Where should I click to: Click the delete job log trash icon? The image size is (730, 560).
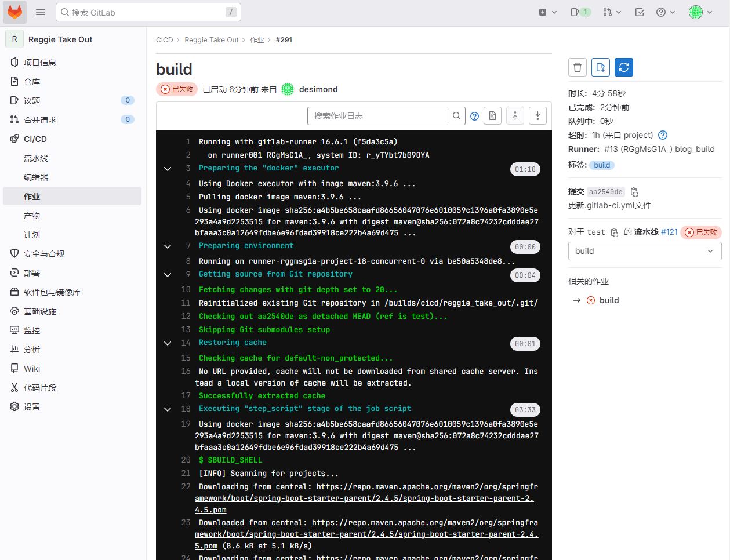point(578,67)
